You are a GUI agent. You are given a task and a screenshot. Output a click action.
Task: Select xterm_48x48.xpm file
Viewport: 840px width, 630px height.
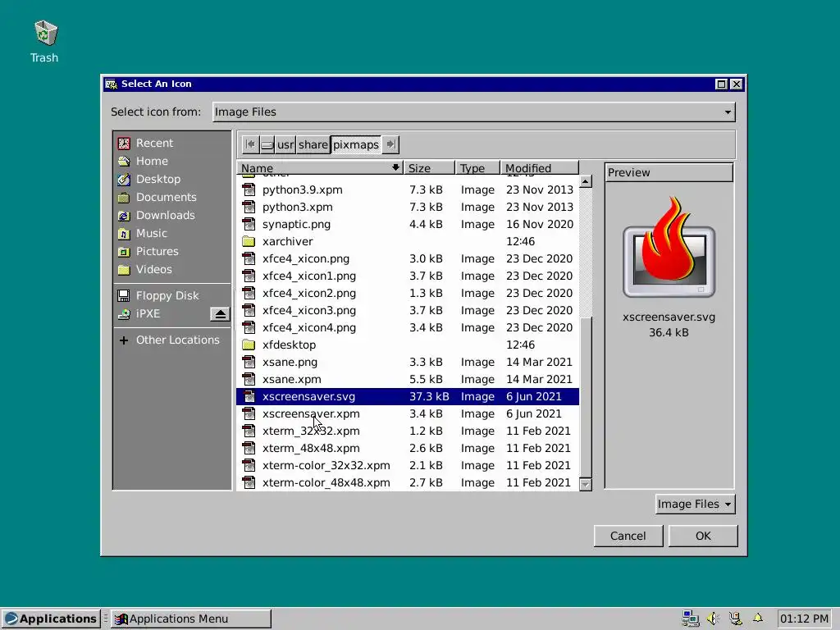click(x=407, y=448)
